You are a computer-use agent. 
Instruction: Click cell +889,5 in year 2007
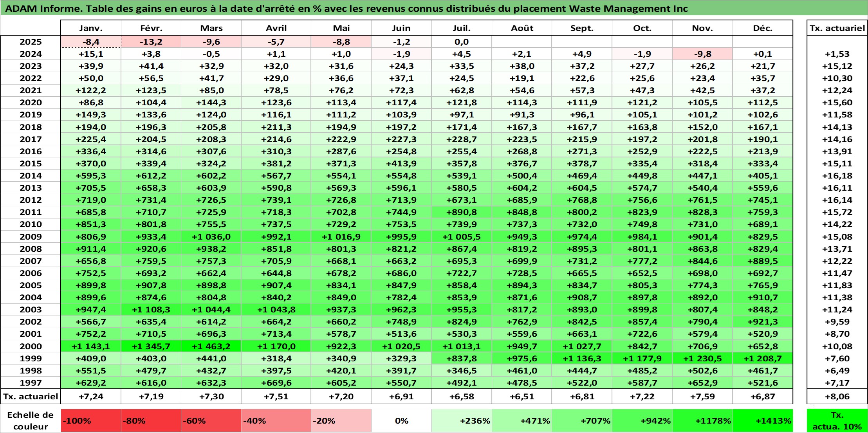tap(763, 261)
